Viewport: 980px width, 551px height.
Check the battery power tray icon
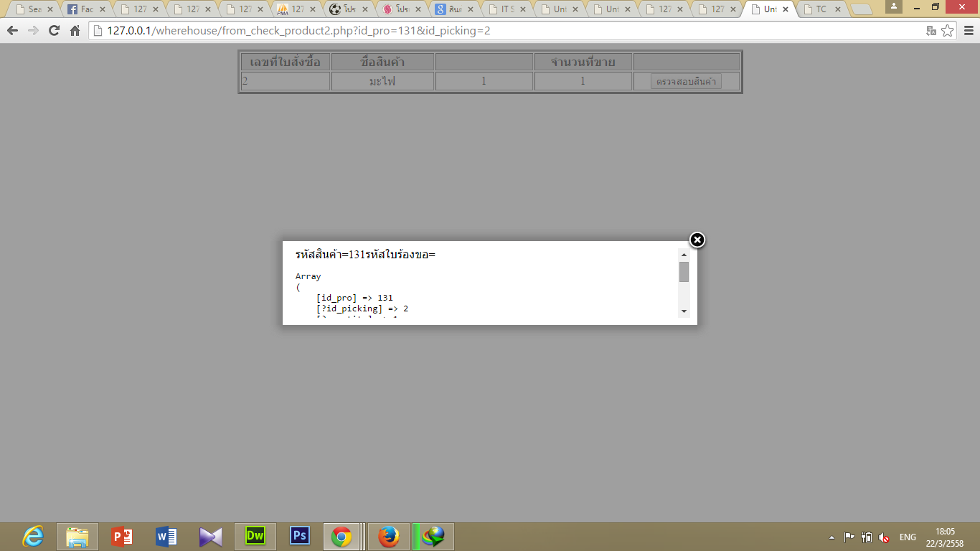tap(867, 537)
